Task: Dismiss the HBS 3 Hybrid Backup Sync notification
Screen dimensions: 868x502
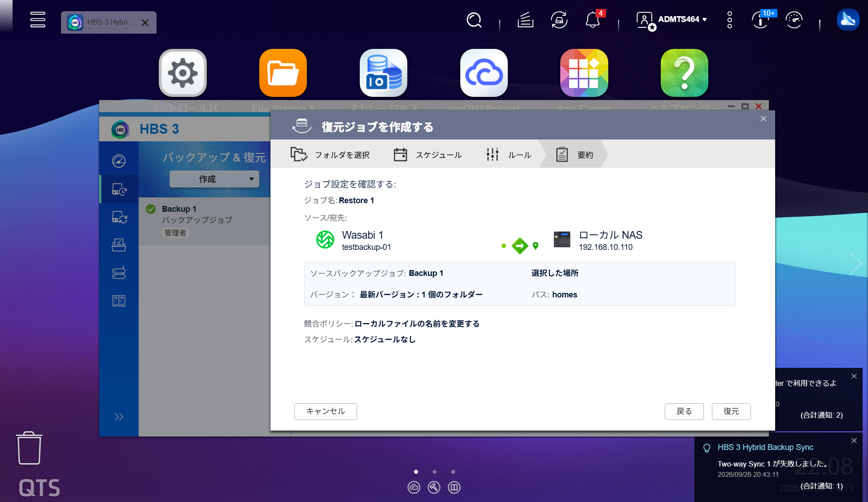Action: click(x=854, y=441)
